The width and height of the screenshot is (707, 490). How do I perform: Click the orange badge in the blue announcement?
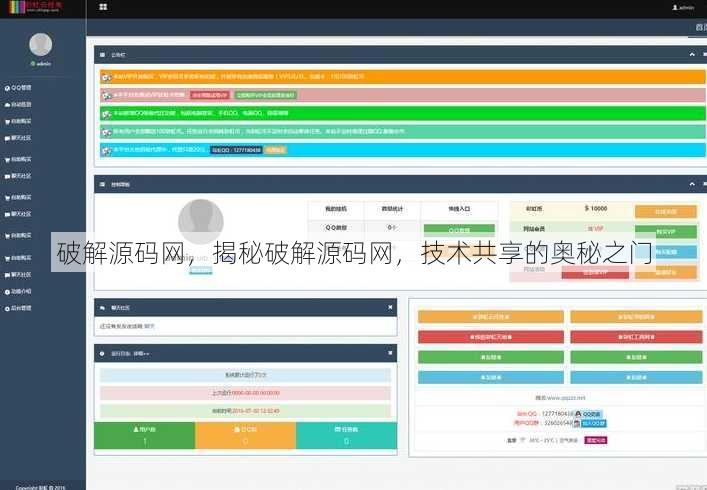coord(275,150)
